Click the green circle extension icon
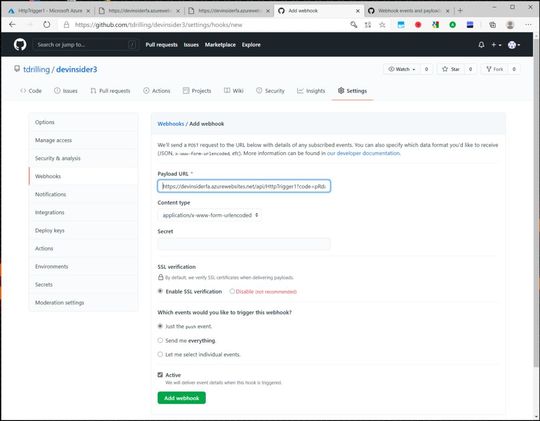 (x=453, y=24)
